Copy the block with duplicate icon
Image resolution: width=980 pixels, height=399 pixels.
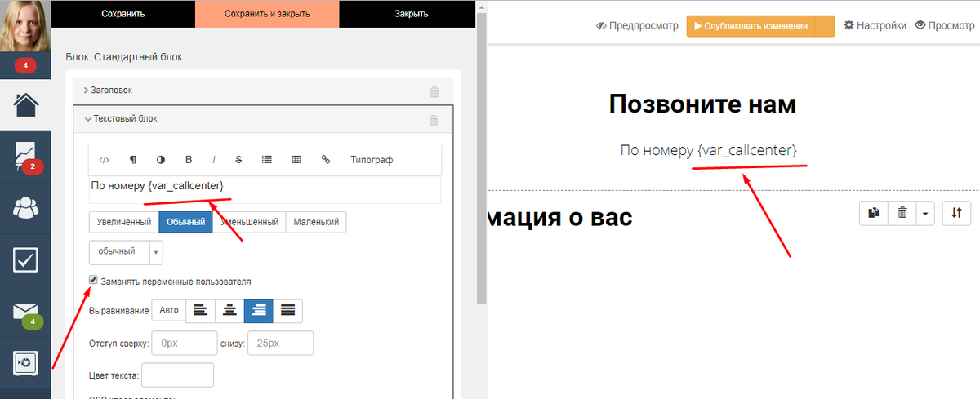[874, 213]
